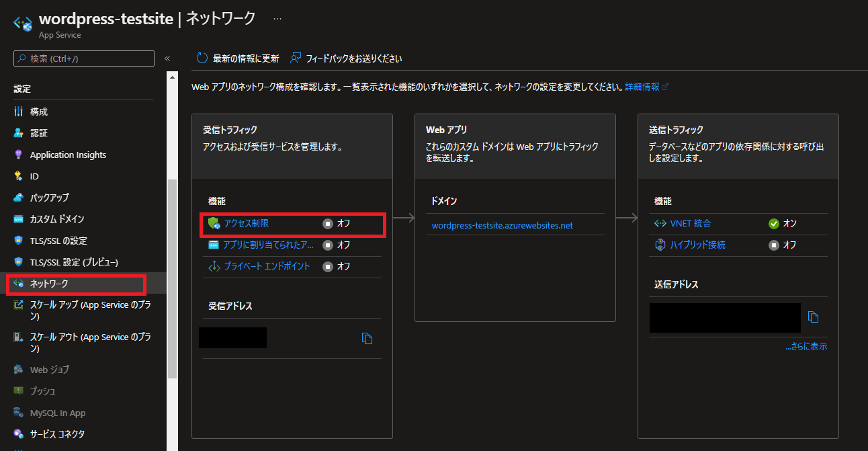Click the TLS/SSL 設定 (プレビュー) shield icon
This screenshot has width=868, height=451.
18,262
